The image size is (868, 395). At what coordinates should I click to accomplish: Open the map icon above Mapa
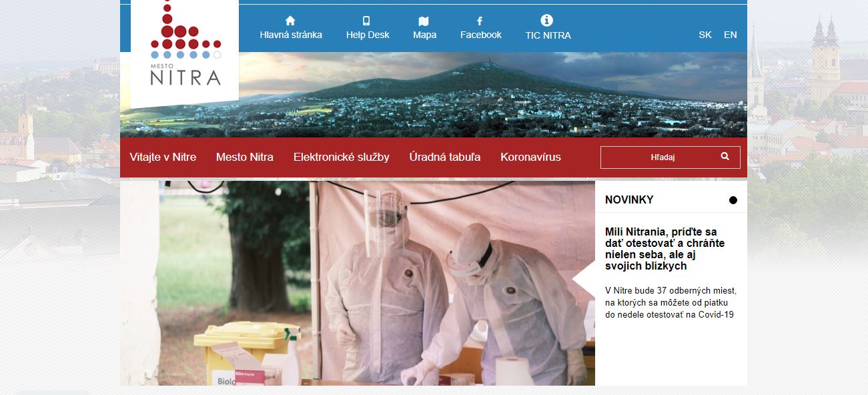click(x=424, y=21)
